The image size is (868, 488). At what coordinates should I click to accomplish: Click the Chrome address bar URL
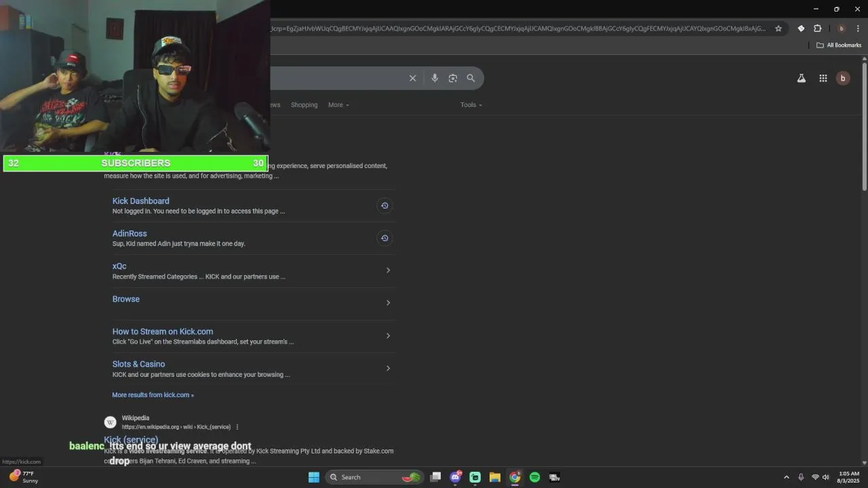tap(518, 28)
